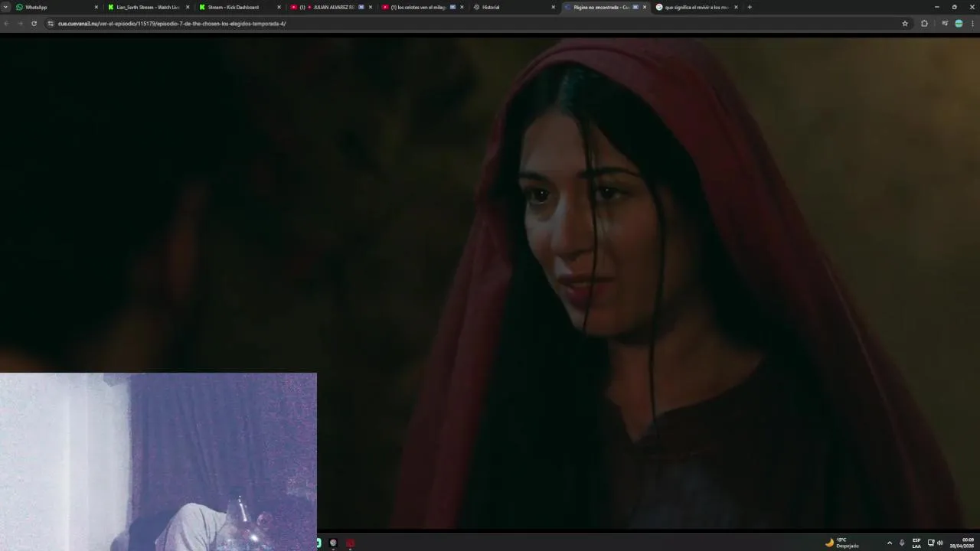Image resolution: width=980 pixels, height=551 pixels.
Task: Open volume control in system tray
Action: [x=940, y=543]
